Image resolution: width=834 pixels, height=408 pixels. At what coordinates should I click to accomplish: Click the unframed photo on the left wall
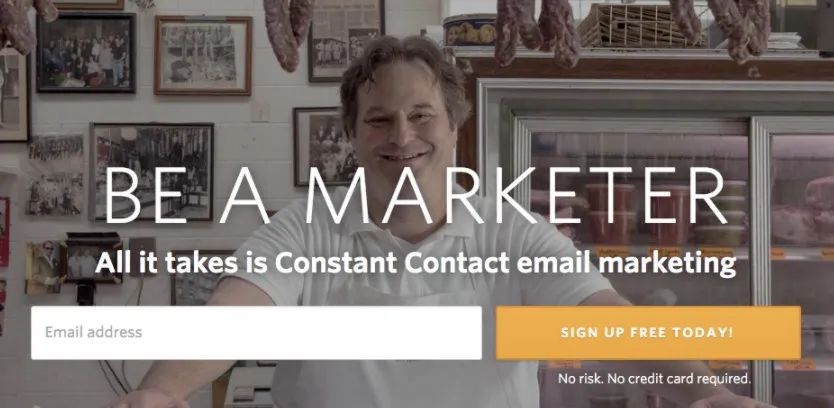[x=55, y=175]
